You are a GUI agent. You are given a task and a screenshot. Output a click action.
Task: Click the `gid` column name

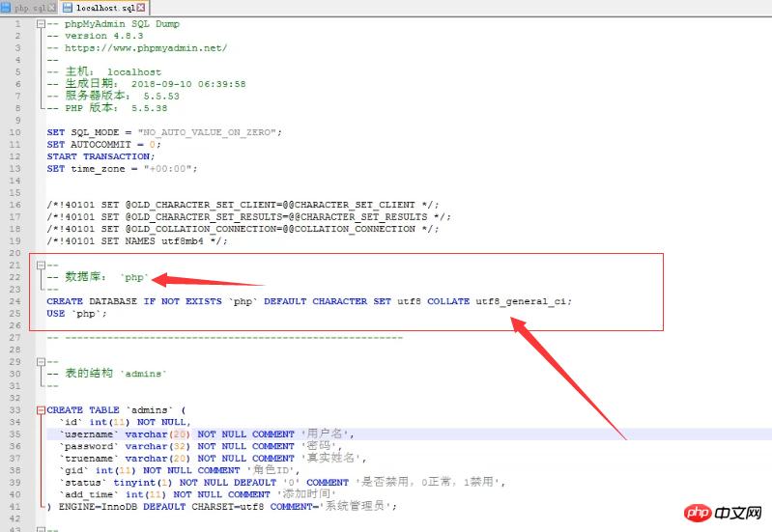coord(73,470)
